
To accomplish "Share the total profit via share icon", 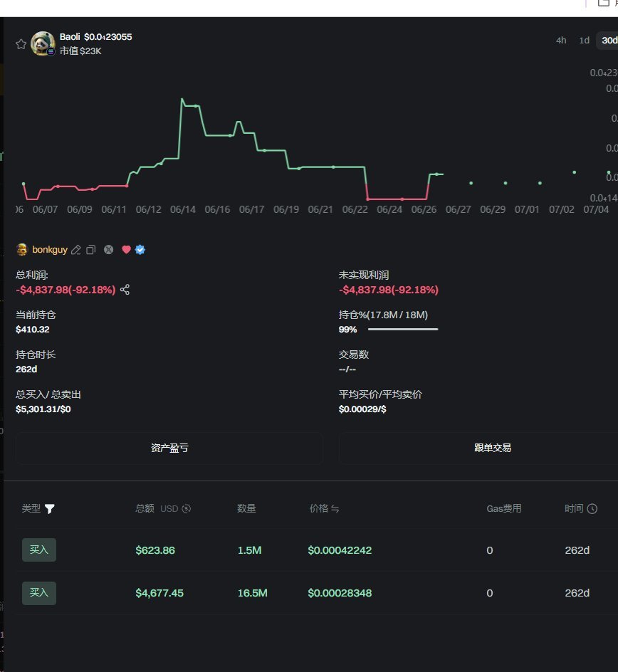I will pos(124,290).
